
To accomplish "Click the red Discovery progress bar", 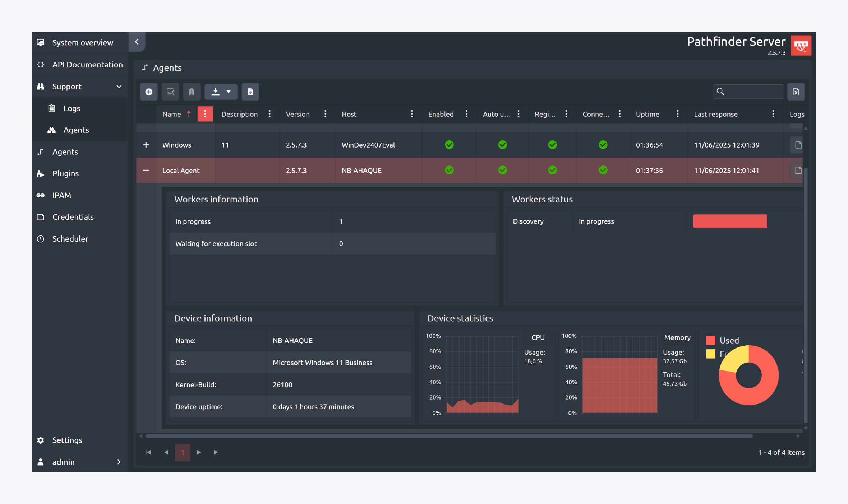I will click(x=729, y=221).
